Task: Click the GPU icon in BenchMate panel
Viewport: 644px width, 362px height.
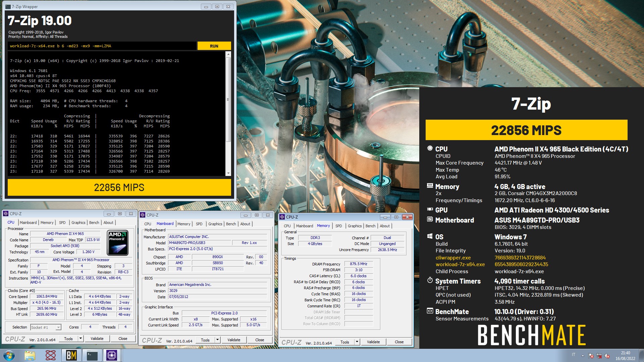Action: (430, 209)
